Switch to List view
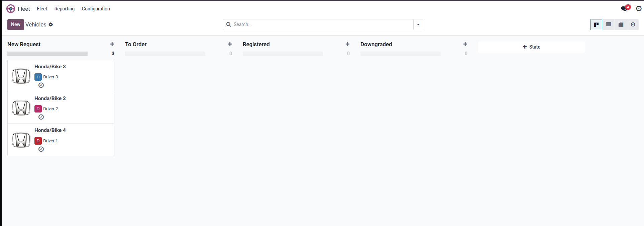Screen dimensions: 644x226 point(609,24)
